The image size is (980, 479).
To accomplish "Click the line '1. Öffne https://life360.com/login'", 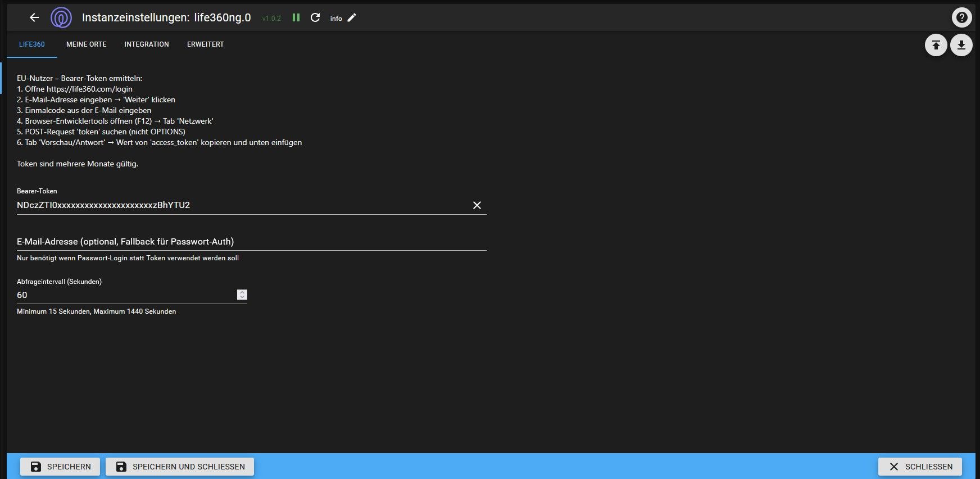I will (75, 89).
